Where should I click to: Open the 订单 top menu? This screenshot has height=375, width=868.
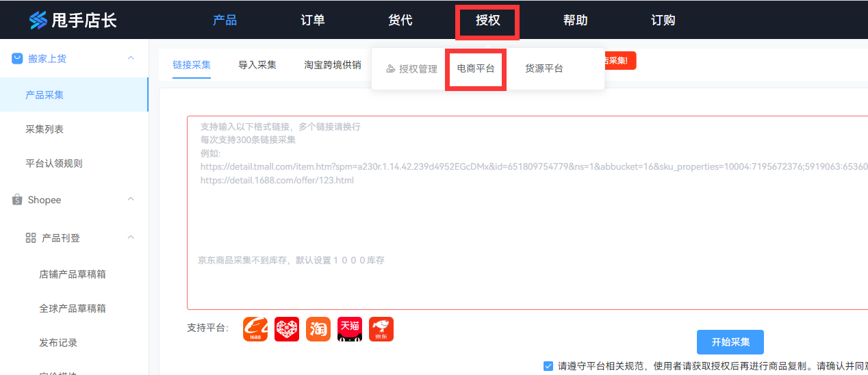coord(313,21)
